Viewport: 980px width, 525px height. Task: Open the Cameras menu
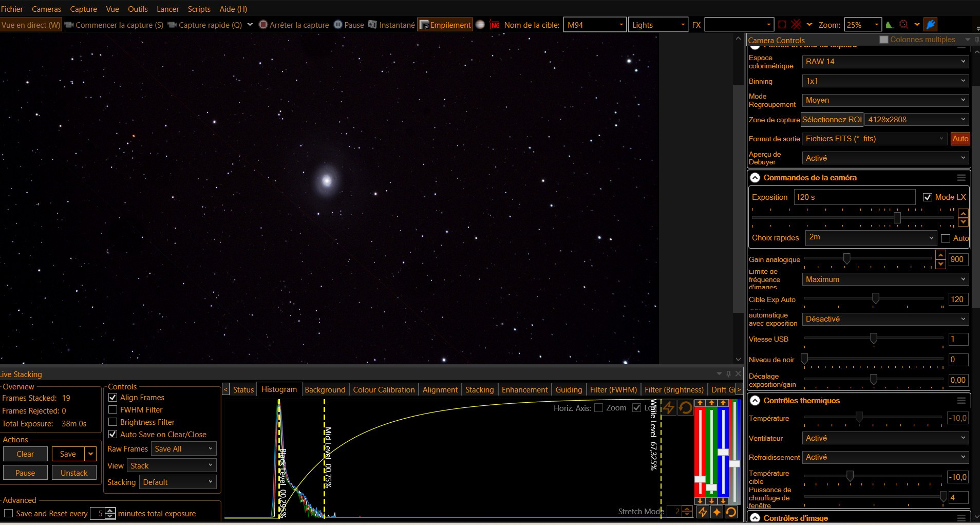[x=46, y=9]
